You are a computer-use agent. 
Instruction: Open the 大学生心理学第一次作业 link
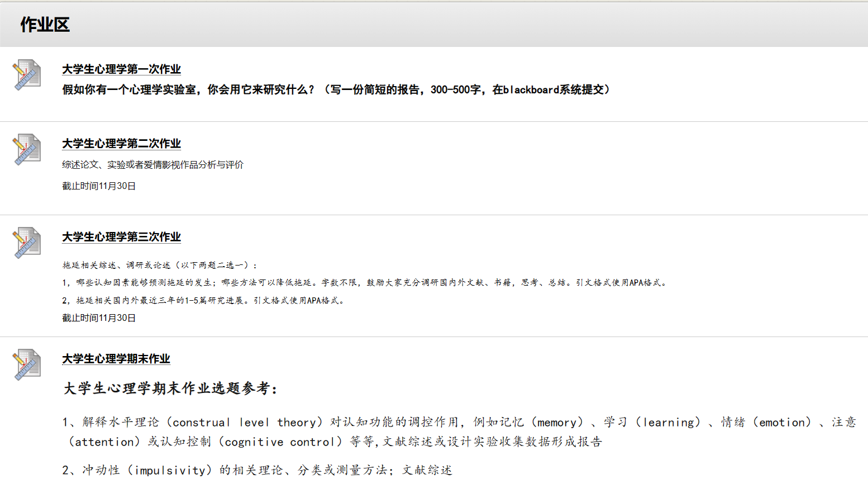point(121,69)
